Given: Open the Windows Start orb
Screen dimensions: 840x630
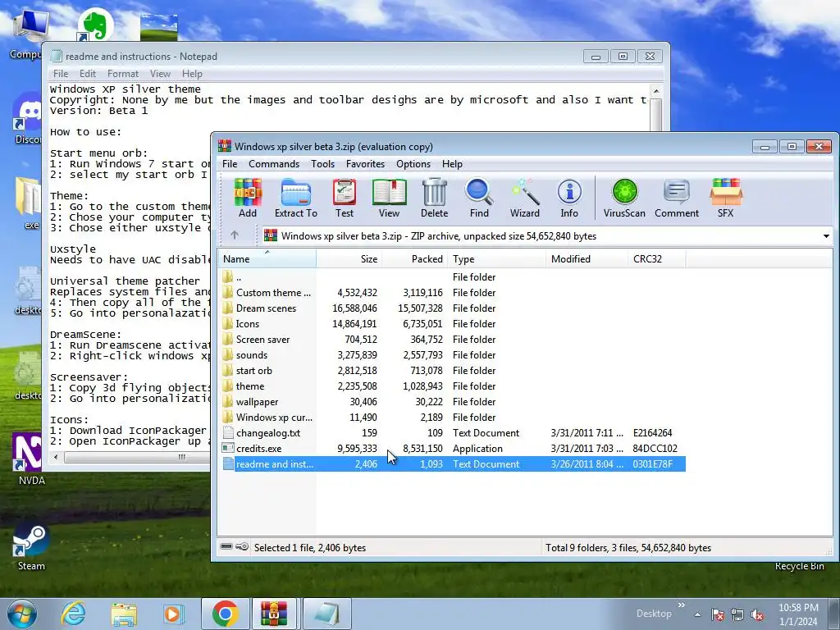Looking at the screenshot, I should tap(21, 614).
